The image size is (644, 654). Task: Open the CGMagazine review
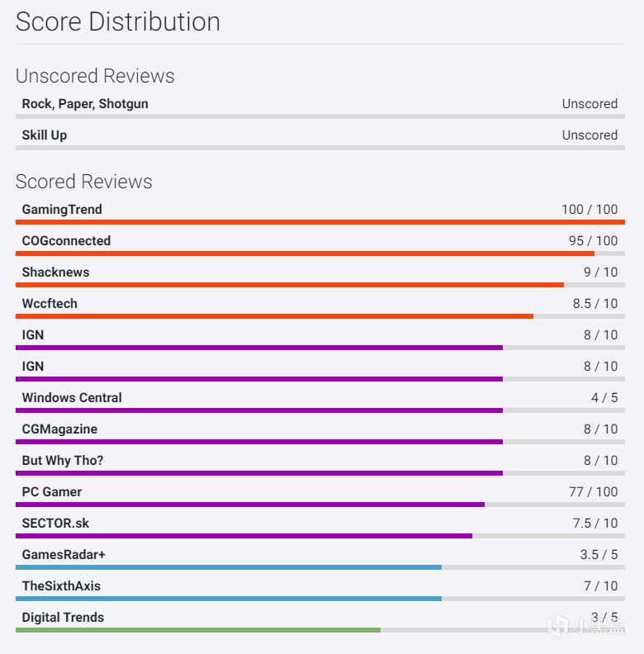click(59, 429)
